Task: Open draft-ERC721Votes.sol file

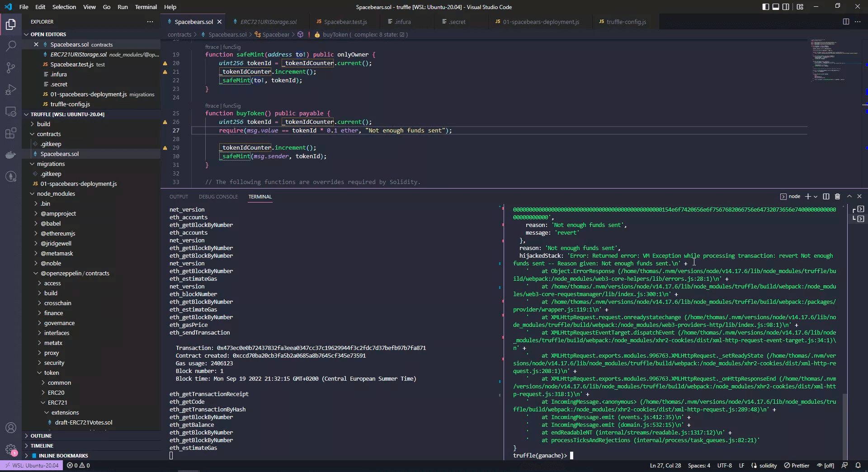Action: [84, 422]
